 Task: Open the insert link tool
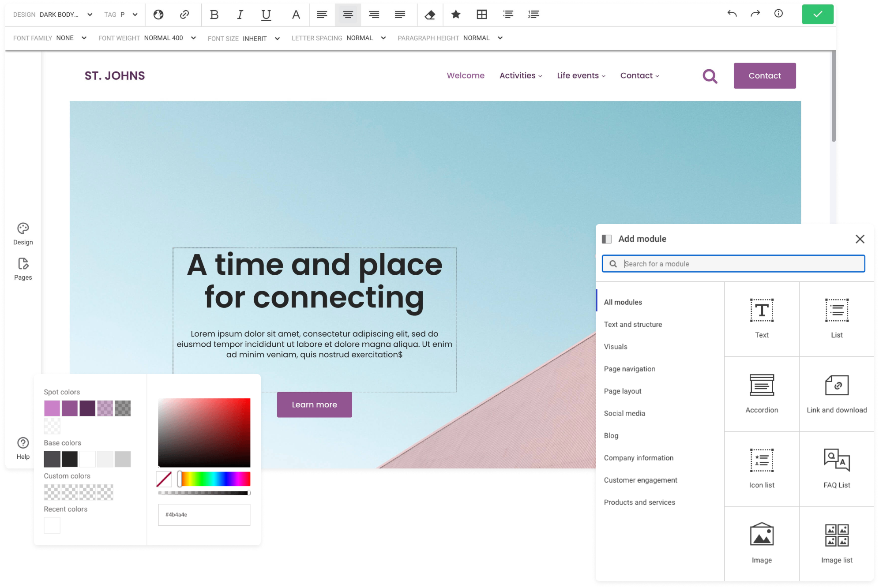pyautogui.click(x=184, y=15)
